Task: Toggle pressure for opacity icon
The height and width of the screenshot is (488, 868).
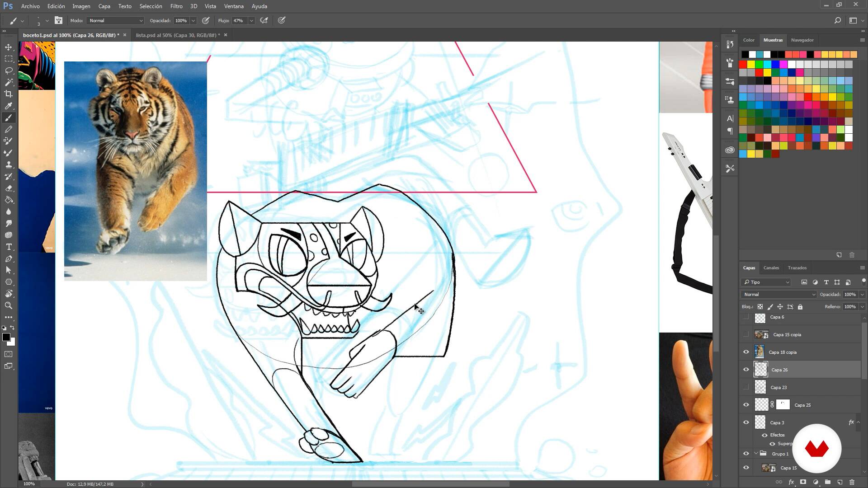Action: pyautogui.click(x=206, y=20)
